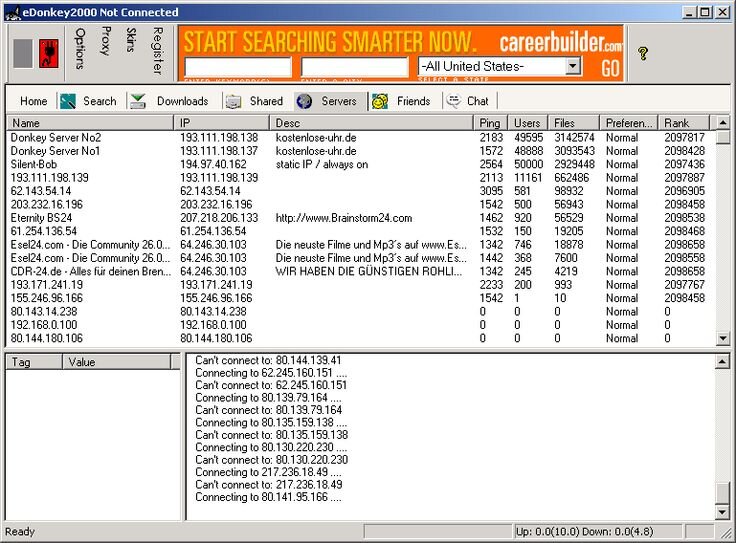Click the GO button in the banner
This screenshot has height=543, width=736.
610,69
